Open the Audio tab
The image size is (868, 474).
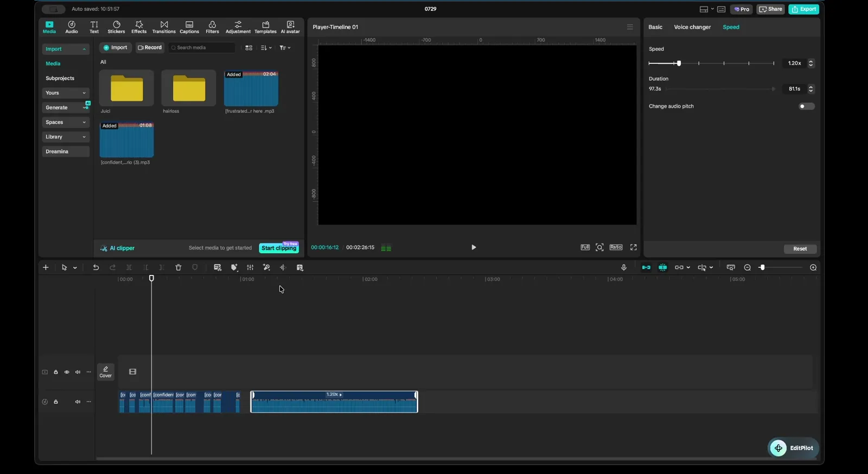pos(72,27)
